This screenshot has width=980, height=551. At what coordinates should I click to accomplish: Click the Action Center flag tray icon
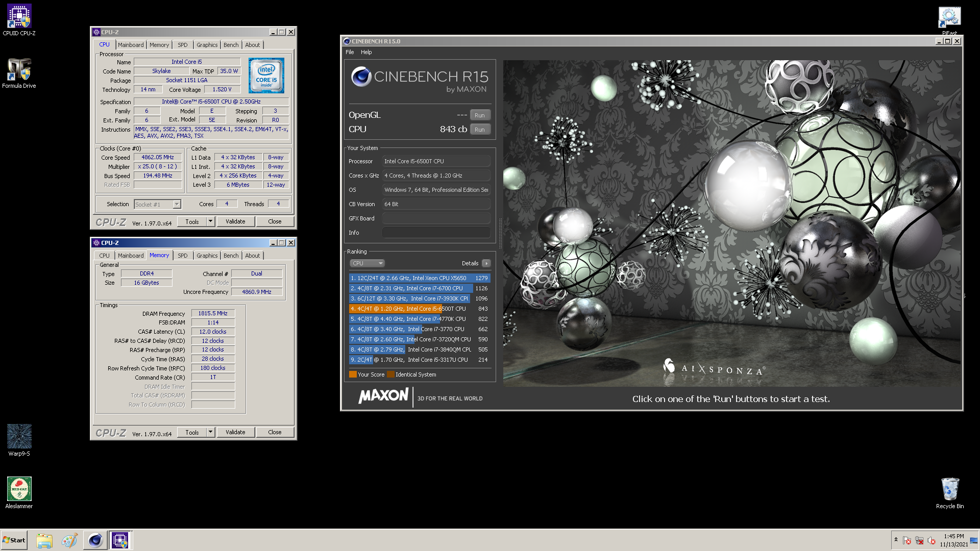tap(907, 540)
